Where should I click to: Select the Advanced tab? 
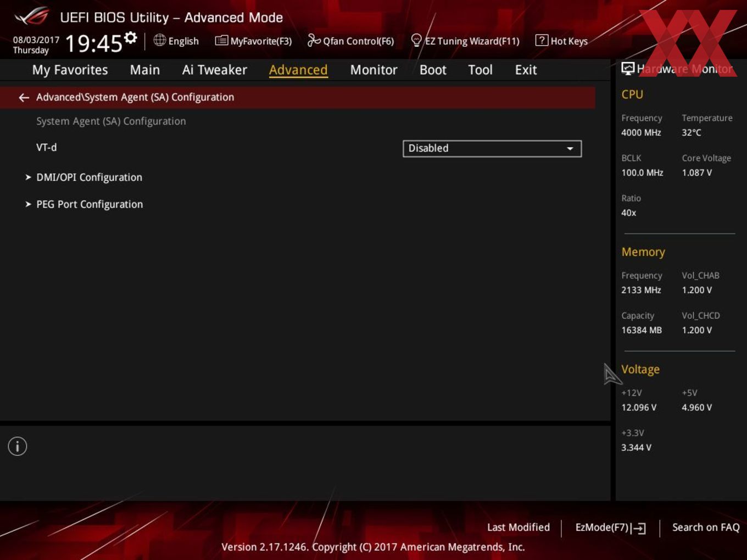[x=298, y=70]
